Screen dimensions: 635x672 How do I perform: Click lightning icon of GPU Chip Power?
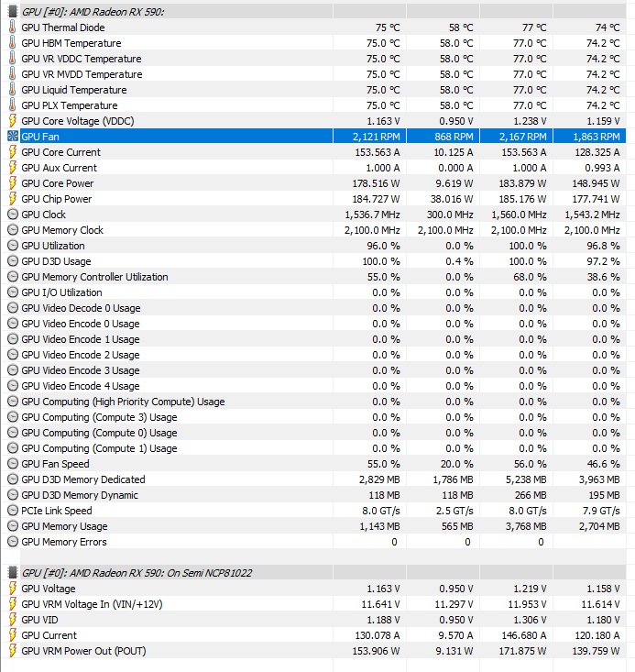[x=13, y=199]
